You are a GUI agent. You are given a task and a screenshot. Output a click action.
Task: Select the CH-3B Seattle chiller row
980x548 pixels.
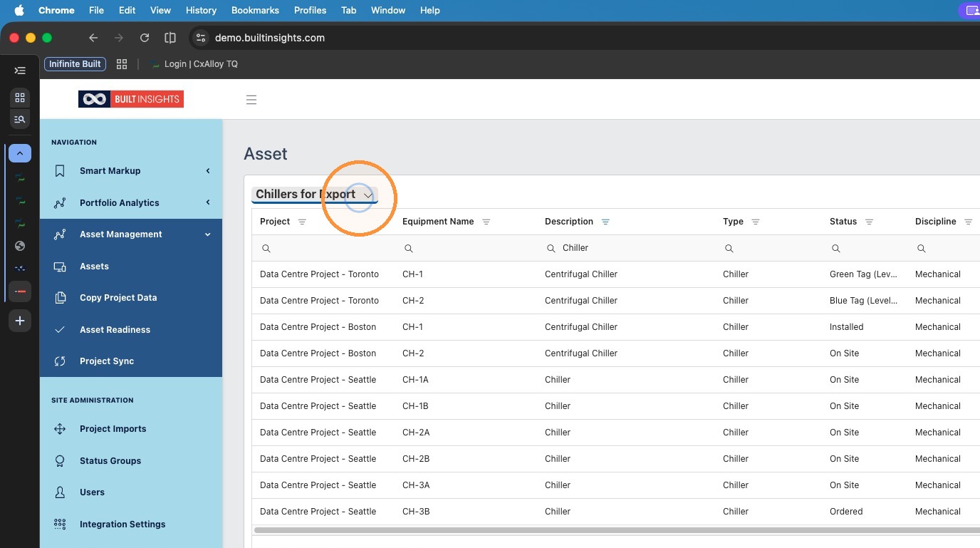pyautogui.click(x=616, y=512)
